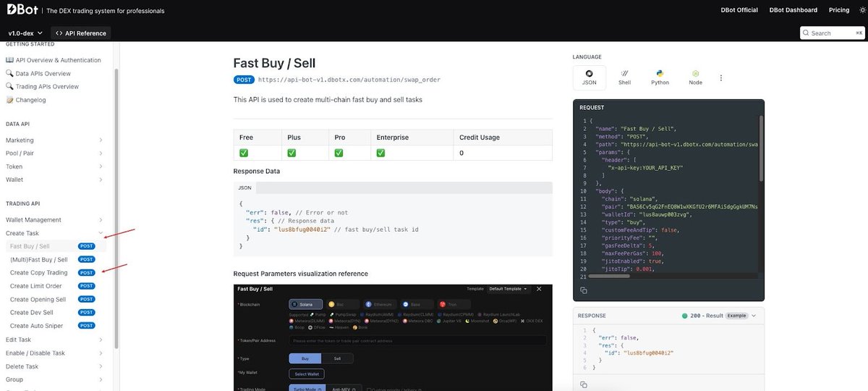Collapse the Create Task section
Image resolution: width=868 pixels, height=391 pixels.
[x=54, y=233]
